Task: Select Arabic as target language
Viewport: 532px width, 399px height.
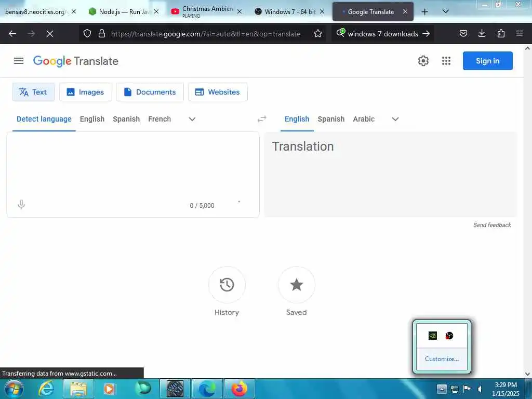Action: pyautogui.click(x=364, y=119)
